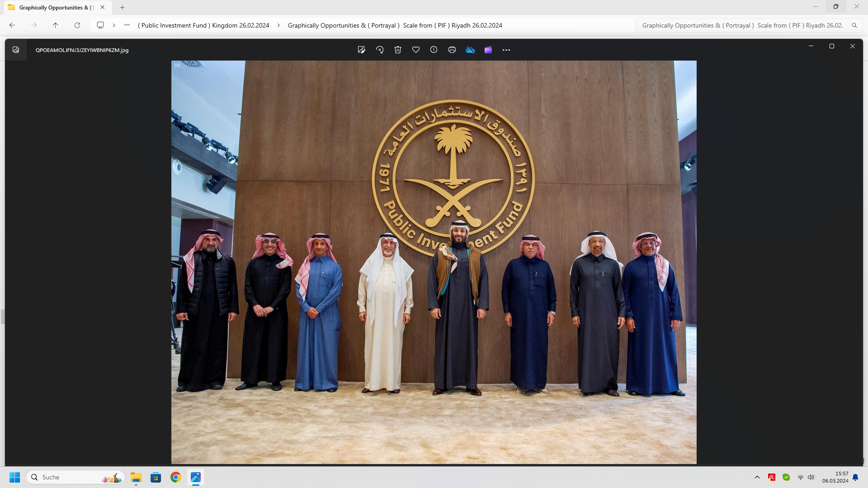Open Microsoft Store from the taskbar
This screenshot has width=868, height=488.
pos(156,477)
